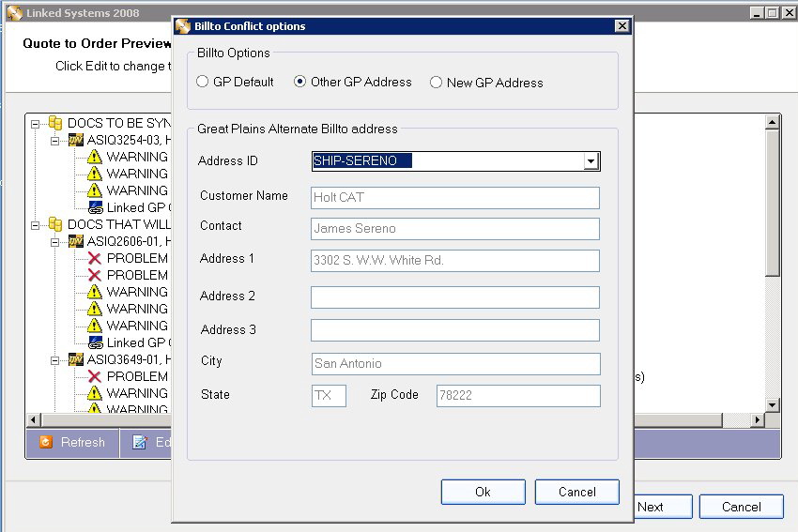Select the Other GP Address option
The width and height of the screenshot is (798, 532).
pyautogui.click(x=299, y=82)
